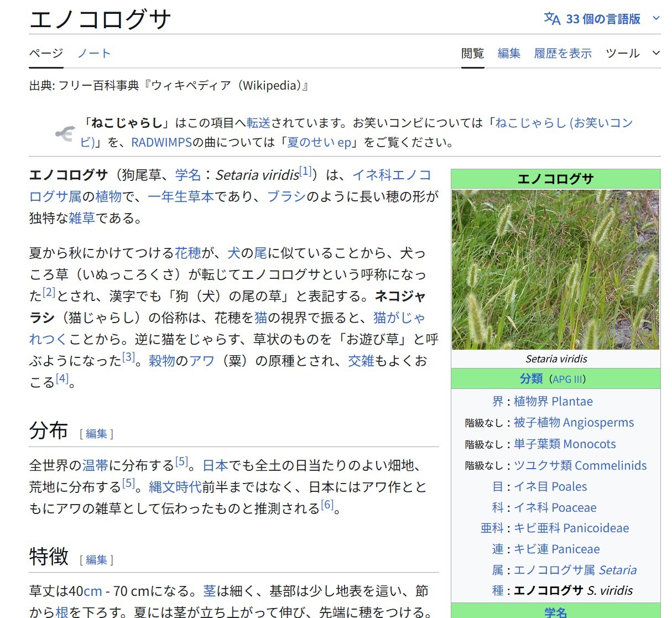Follow the 縄文時代 link
Screen dimensions: 672x618
coord(175,487)
